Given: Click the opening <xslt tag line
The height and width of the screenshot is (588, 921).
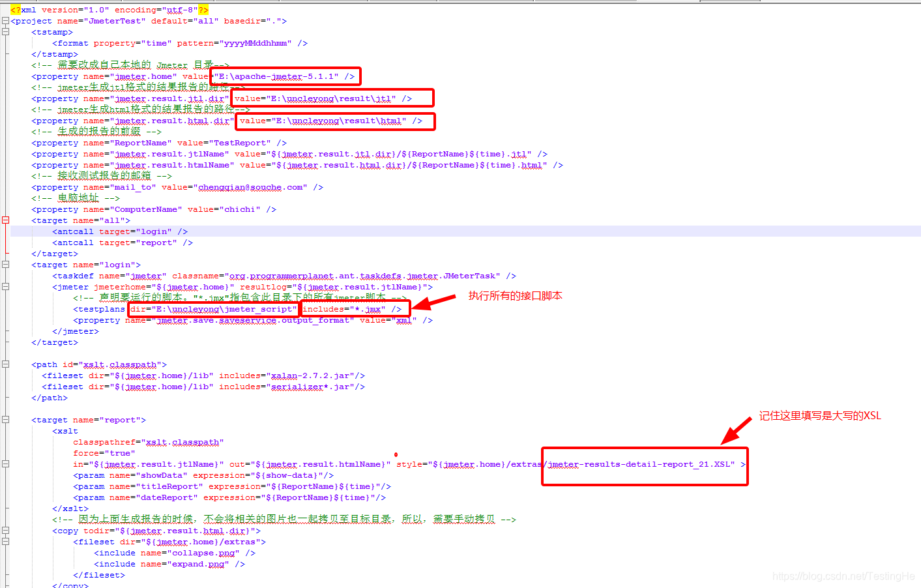Looking at the screenshot, I should [x=65, y=431].
